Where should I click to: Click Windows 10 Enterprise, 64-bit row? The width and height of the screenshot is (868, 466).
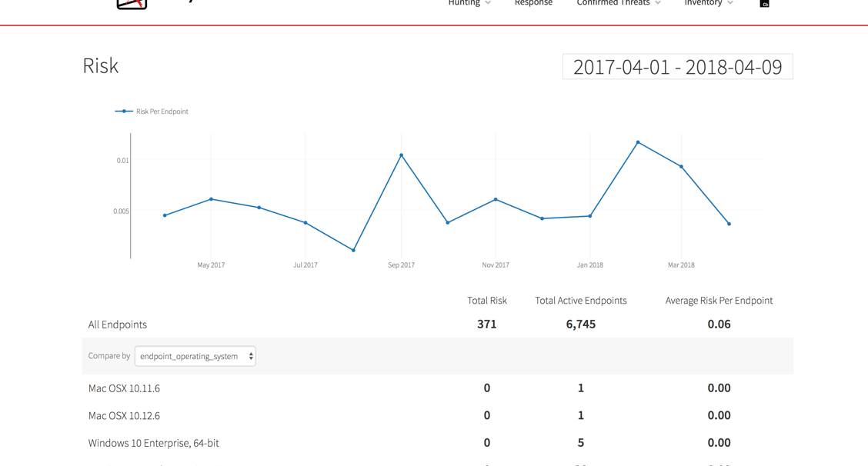153,443
